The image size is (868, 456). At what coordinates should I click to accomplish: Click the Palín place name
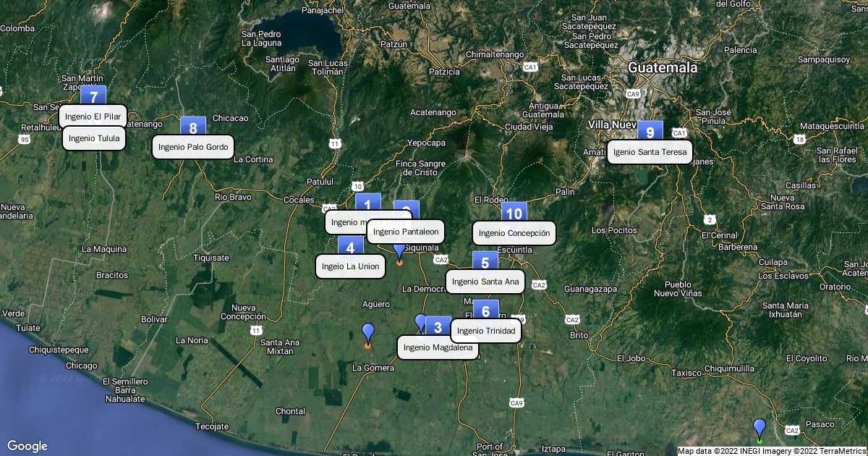(565, 192)
